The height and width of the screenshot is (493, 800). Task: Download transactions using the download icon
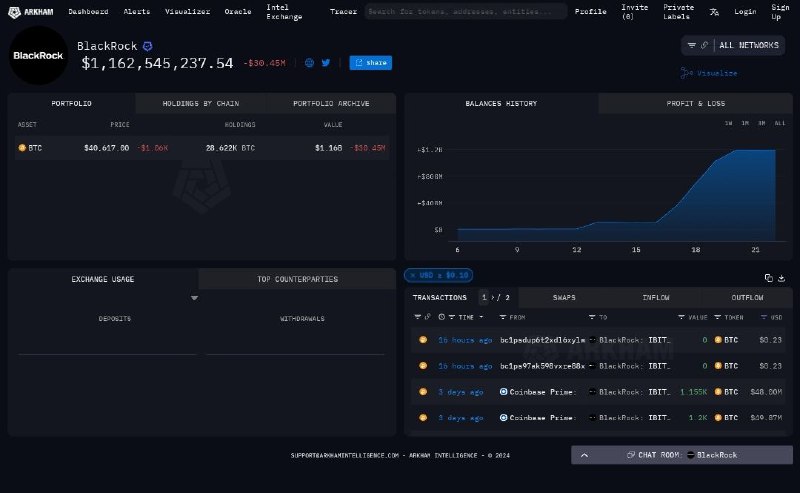coord(781,278)
